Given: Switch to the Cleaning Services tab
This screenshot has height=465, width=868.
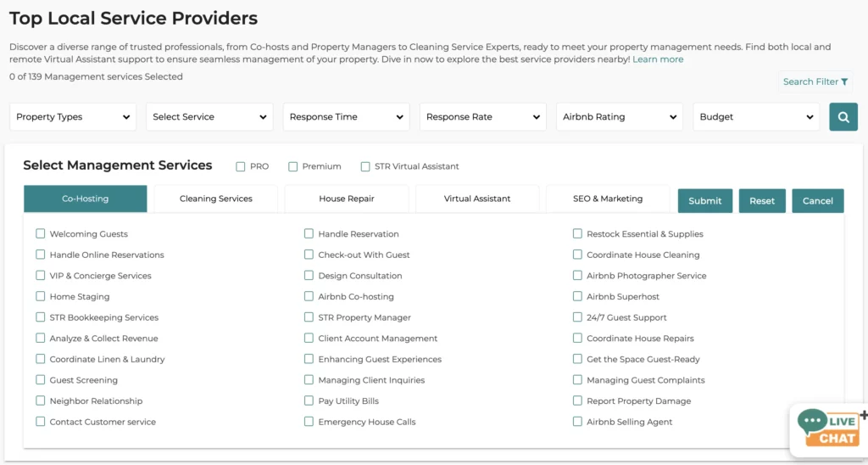Looking at the screenshot, I should coord(216,199).
